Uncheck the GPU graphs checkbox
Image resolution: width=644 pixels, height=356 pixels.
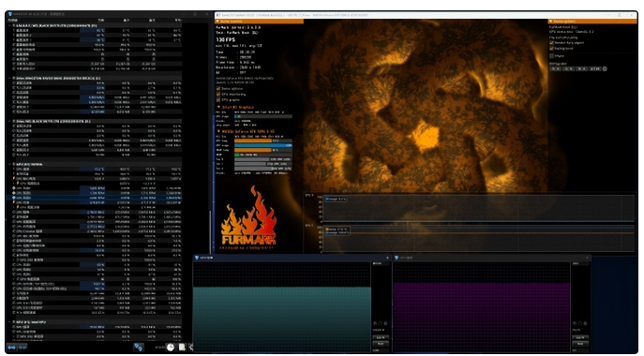click(218, 100)
